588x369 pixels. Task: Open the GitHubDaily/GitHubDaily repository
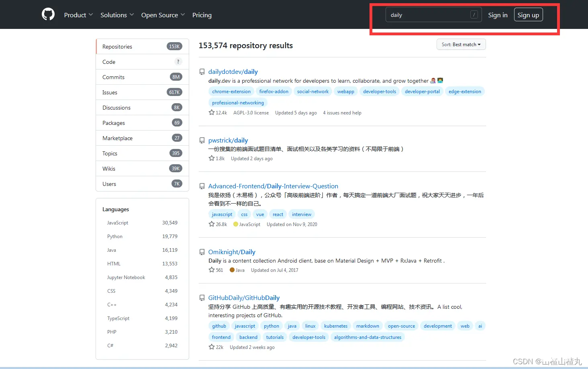click(244, 298)
